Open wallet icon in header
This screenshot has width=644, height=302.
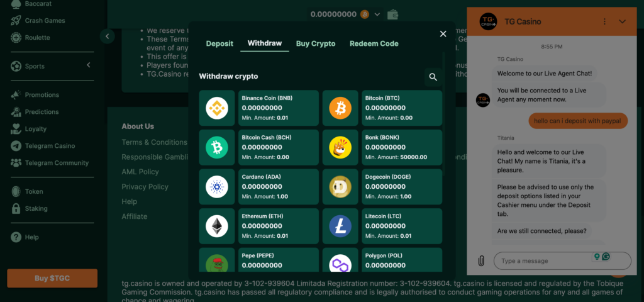[x=392, y=14]
